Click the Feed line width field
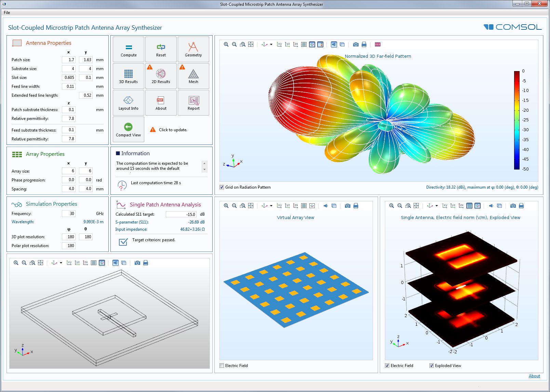 [x=69, y=86]
